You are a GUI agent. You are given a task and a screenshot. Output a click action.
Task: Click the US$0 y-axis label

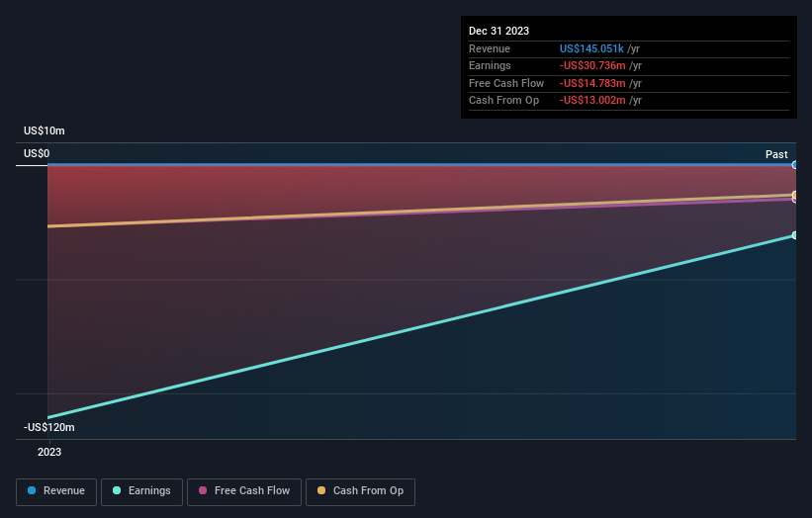click(x=37, y=153)
